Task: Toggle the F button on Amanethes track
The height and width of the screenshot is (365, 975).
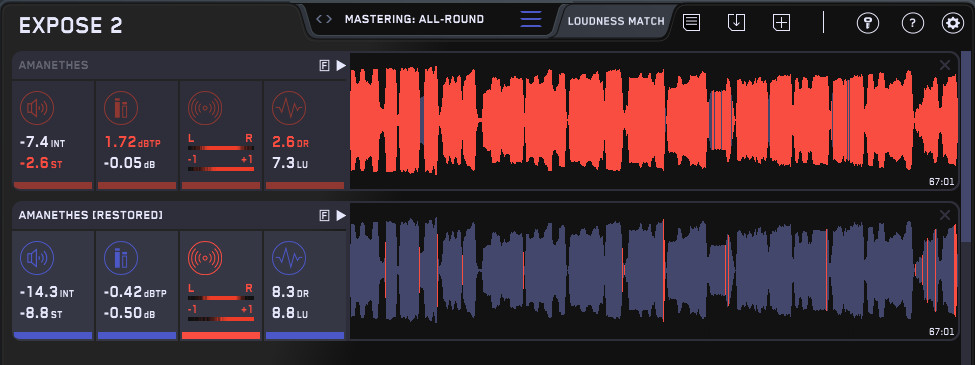Action: (324, 66)
